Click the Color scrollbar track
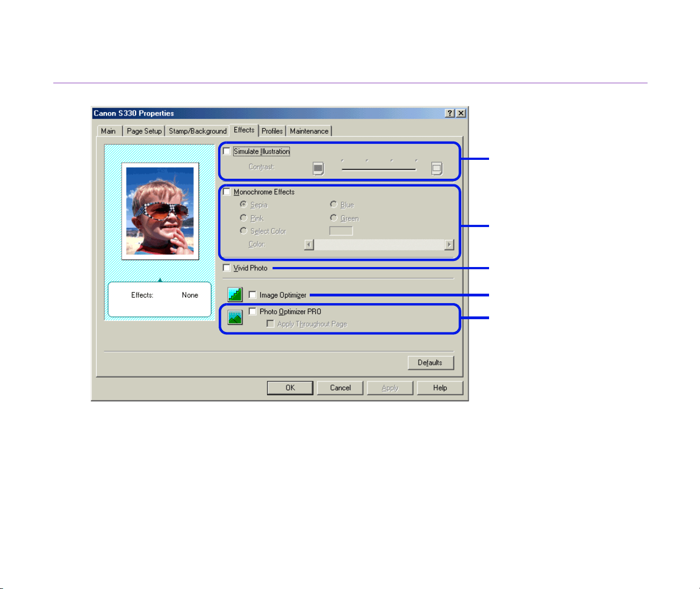The height and width of the screenshot is (589, 700). pyautogui.click(x=380, y=244)
